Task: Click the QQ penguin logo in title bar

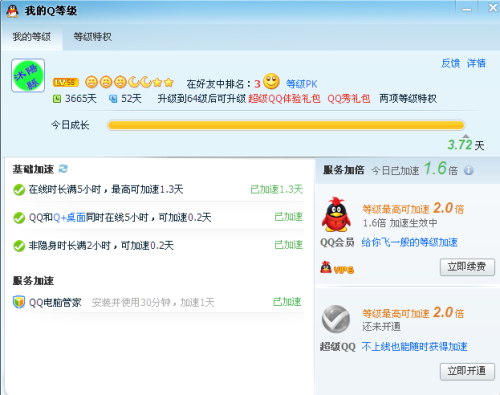Action: pyautogui.click(x=12, y=11)
